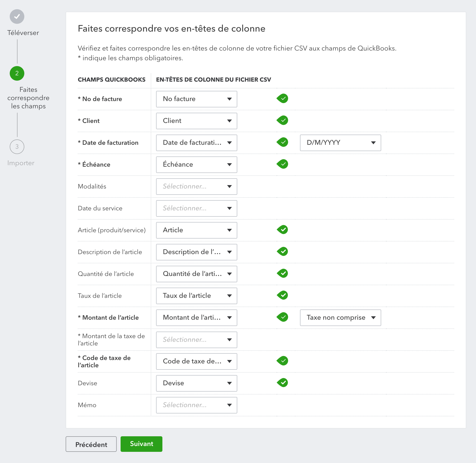The image size is (476, 463).
Task: Expand the Modalités Sélectionner dropdown
Action: (x=196, y=187)
